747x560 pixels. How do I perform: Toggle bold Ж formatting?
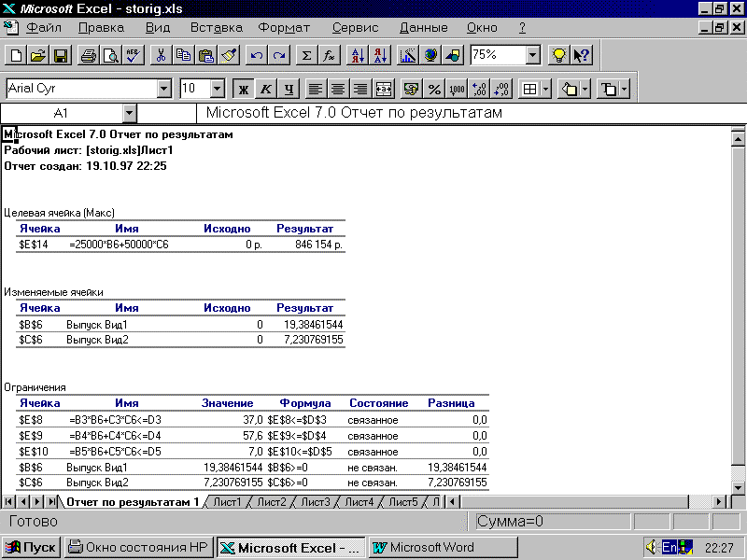point(244,89)
